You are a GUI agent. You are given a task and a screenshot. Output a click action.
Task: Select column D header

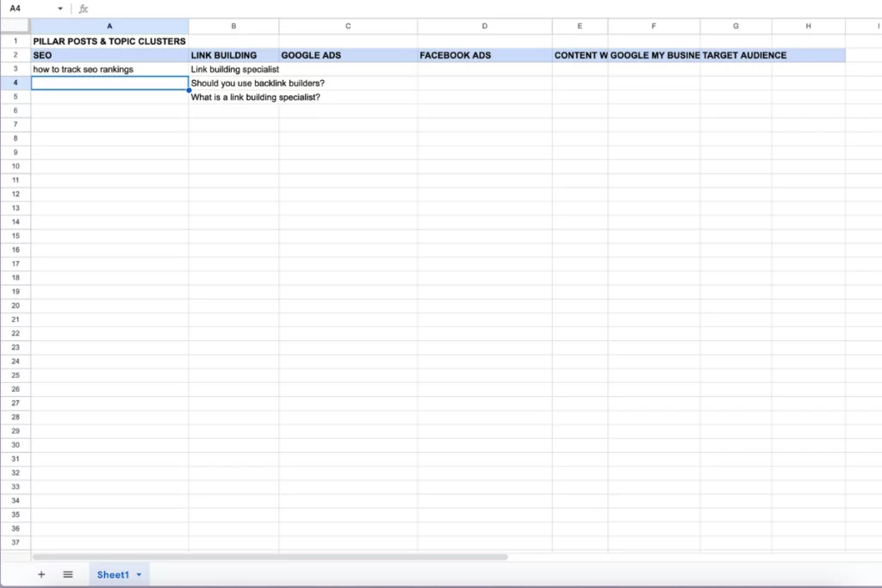point(485,26)
